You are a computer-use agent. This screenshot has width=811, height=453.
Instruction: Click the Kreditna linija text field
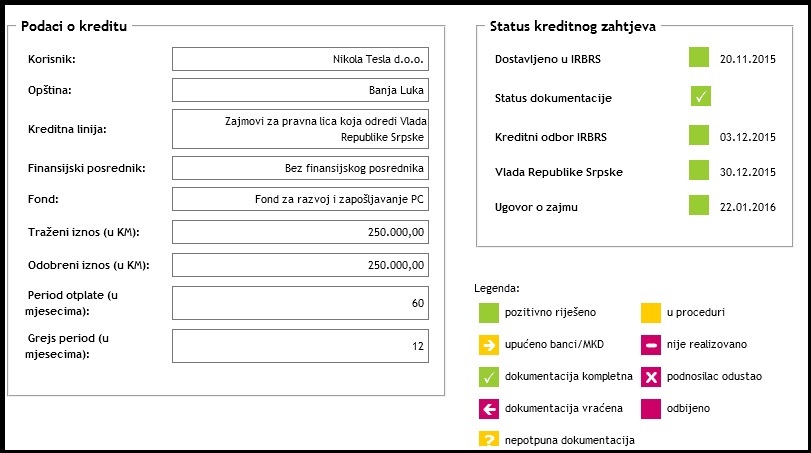(300, 128)
